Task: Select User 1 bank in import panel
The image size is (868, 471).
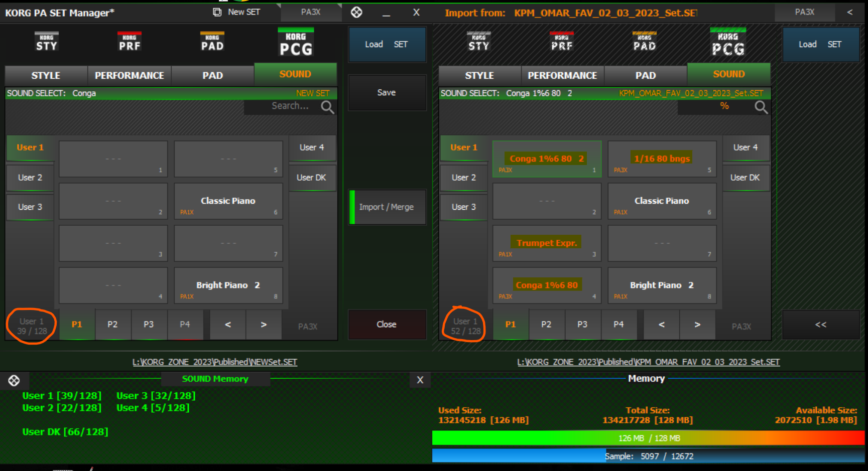Action: [x=464, y=147]
